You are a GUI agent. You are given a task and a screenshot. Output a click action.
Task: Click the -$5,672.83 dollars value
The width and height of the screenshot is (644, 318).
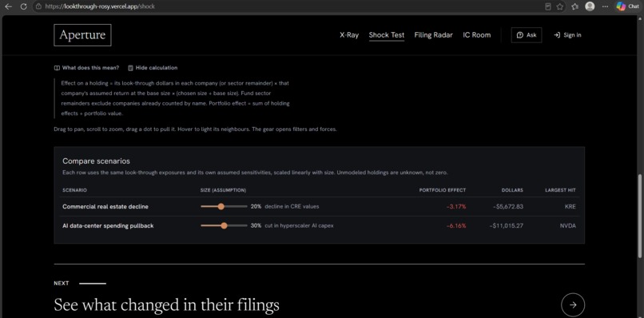point(508,207)
